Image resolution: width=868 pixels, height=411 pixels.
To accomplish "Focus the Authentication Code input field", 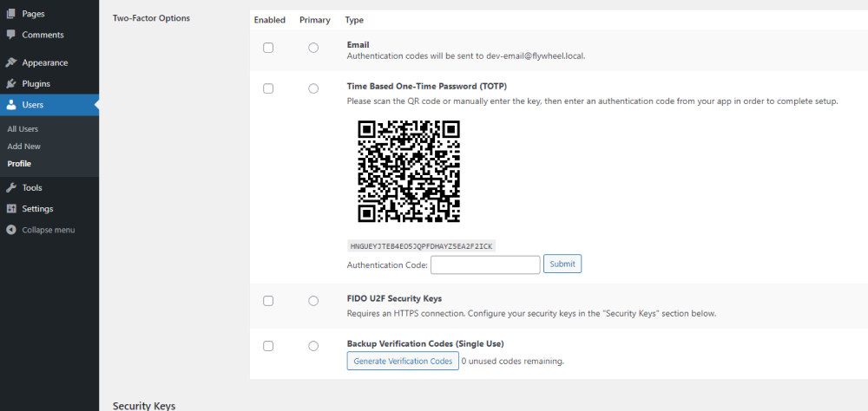I will point(485,264).
